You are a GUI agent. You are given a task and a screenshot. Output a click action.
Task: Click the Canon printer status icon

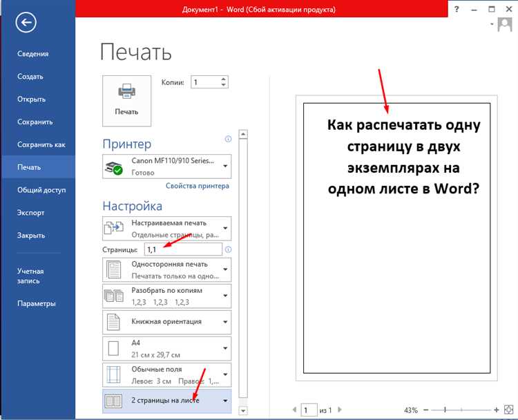click(x=114, y=168)
